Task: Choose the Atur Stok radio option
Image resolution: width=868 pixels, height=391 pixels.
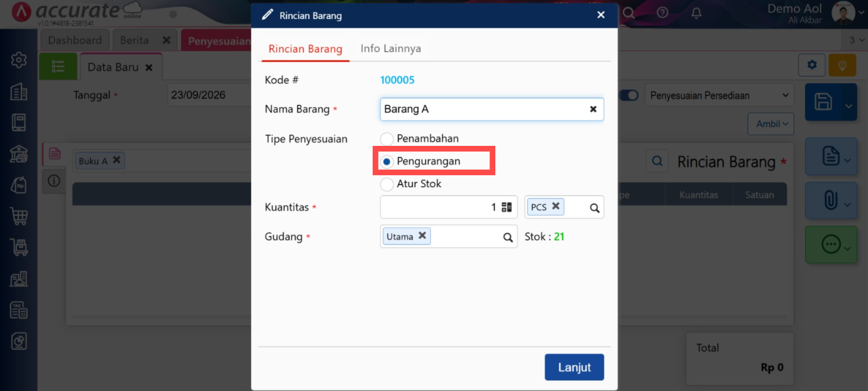Action: 387,184
